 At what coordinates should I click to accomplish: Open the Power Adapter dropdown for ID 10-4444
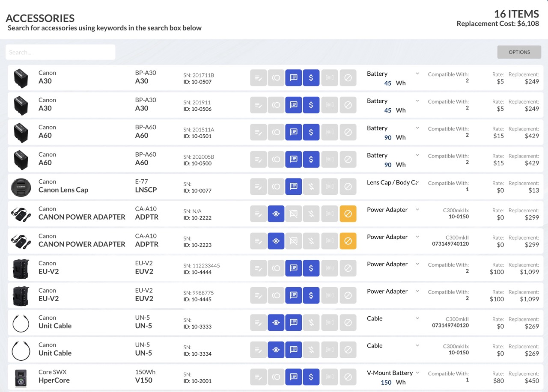[x=393, y=264]
